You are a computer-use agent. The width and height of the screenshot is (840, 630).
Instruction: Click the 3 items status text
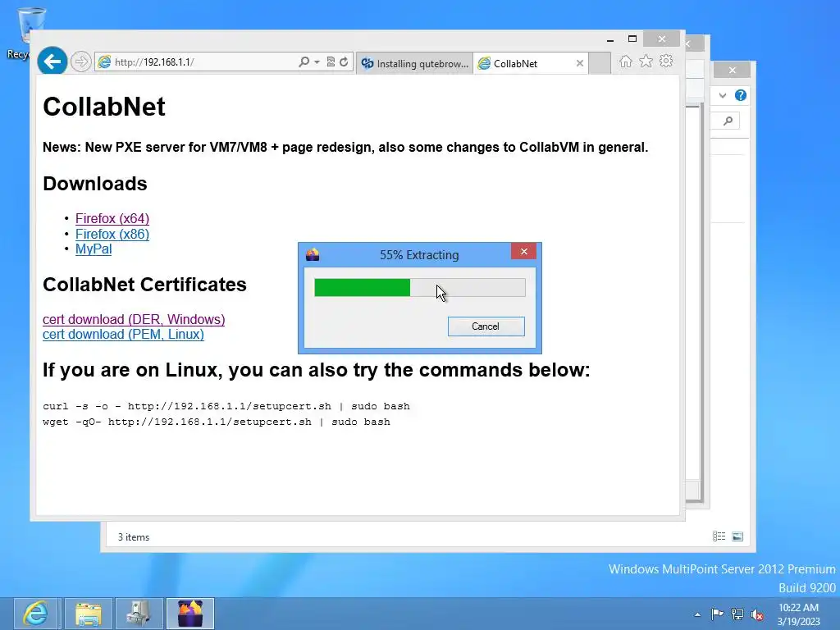pos(134,536)
